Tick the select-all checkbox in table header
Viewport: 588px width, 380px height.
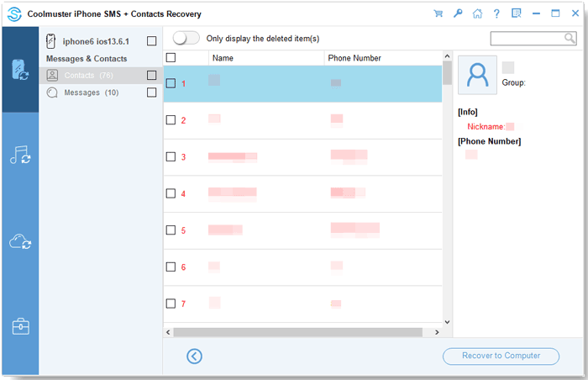[x=171, y=57]
